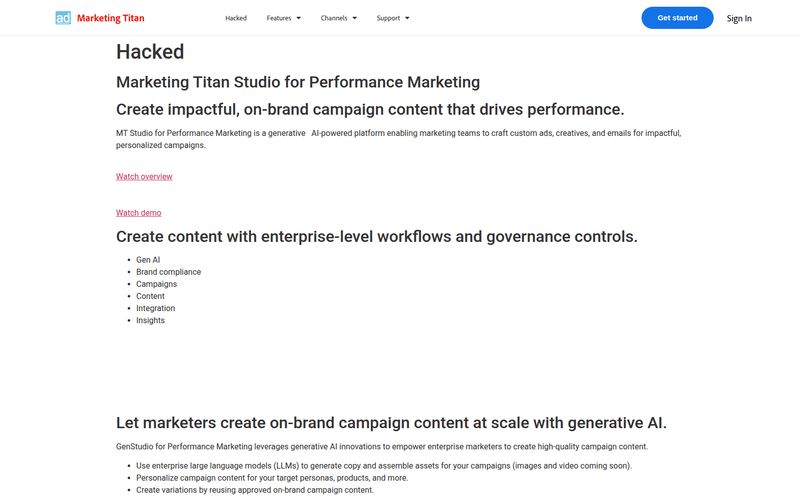Image resolution: width=800 pixels, height=496 pixels.
Task: Open the Sign In link
Action: tap(739, 18)
